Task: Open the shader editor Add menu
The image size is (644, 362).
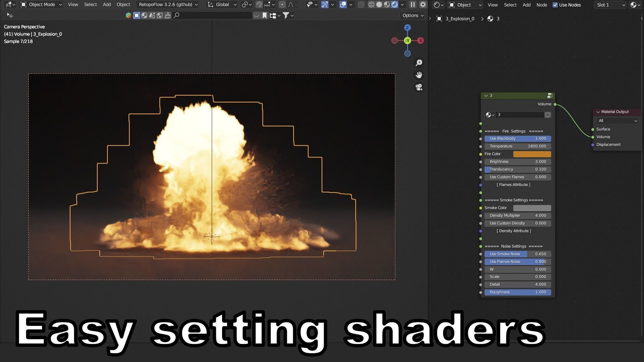Action: 527,5
